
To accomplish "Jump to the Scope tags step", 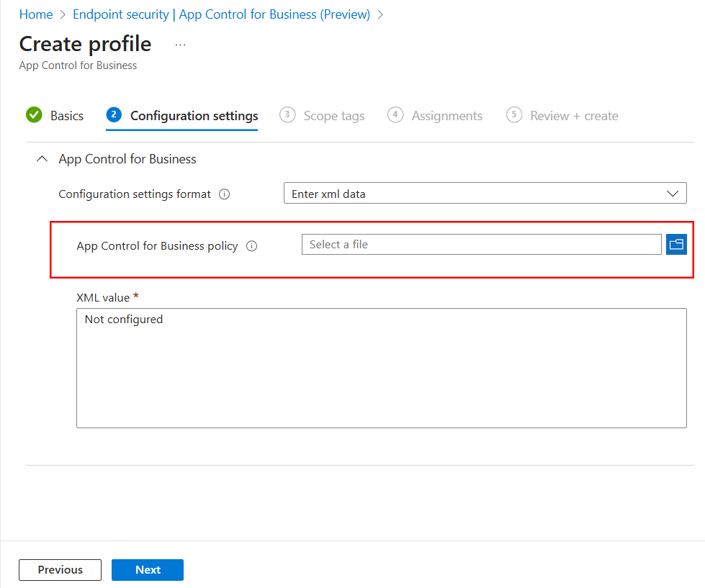I will click(322, 116).
